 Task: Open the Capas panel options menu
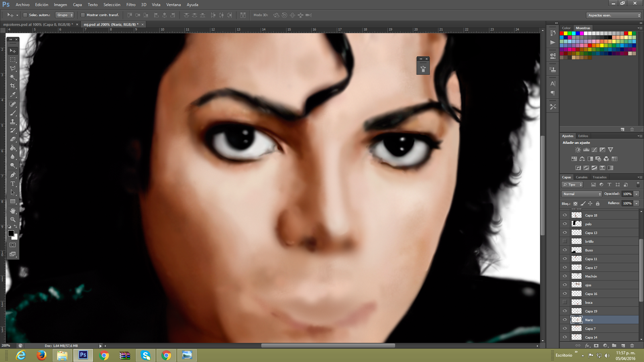click(x=640, y=177)
